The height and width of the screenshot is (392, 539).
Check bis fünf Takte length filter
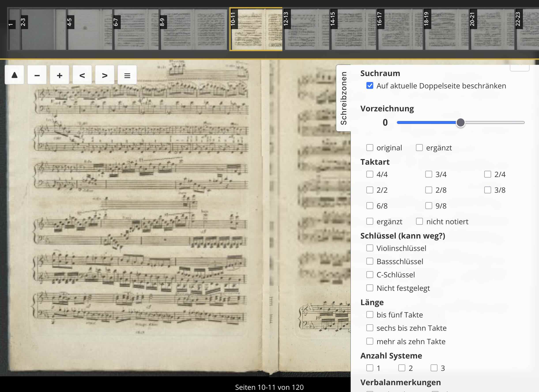(370, 314)
